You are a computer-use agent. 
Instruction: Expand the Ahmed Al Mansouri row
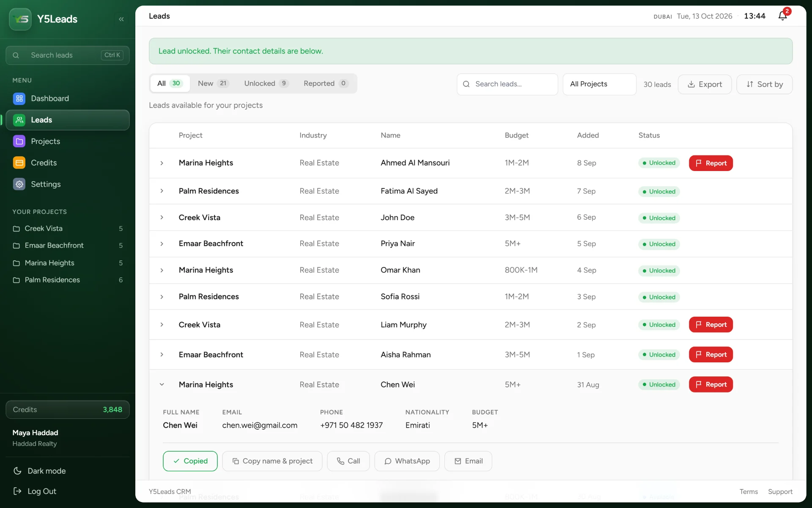162,163
